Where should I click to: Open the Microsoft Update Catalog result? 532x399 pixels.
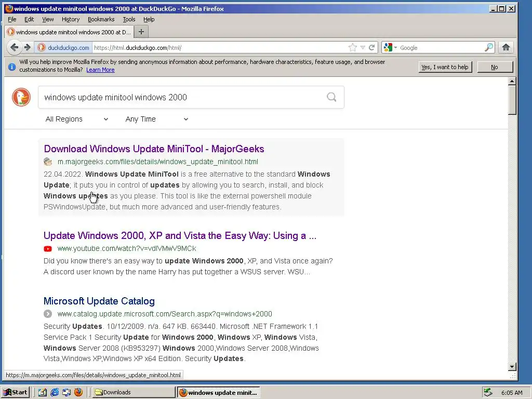[99, 301]
